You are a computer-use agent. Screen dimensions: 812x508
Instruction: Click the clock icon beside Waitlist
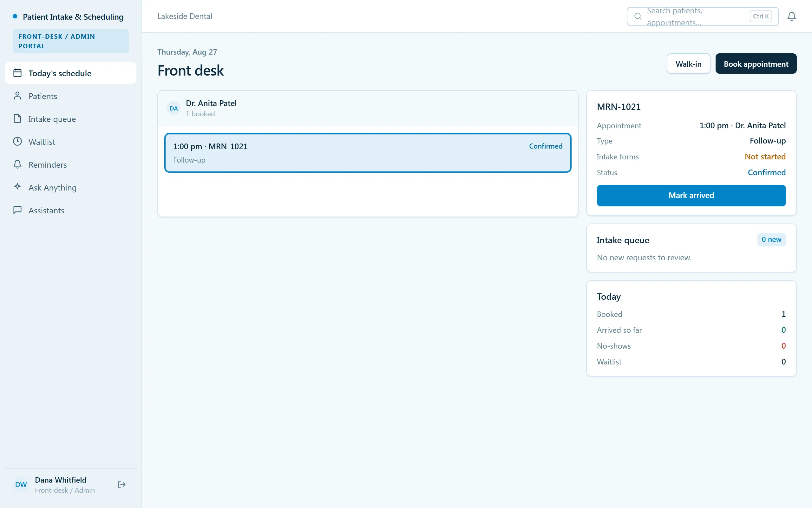click(17, 142)
